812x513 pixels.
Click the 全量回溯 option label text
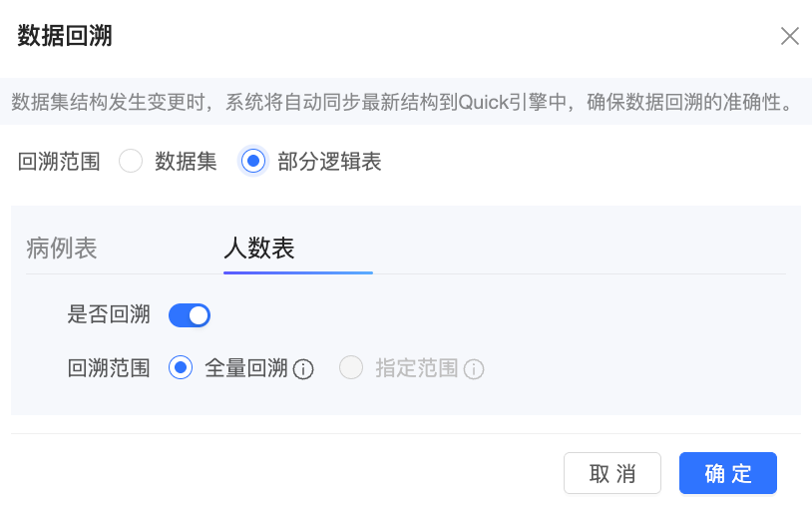[246, 368]
